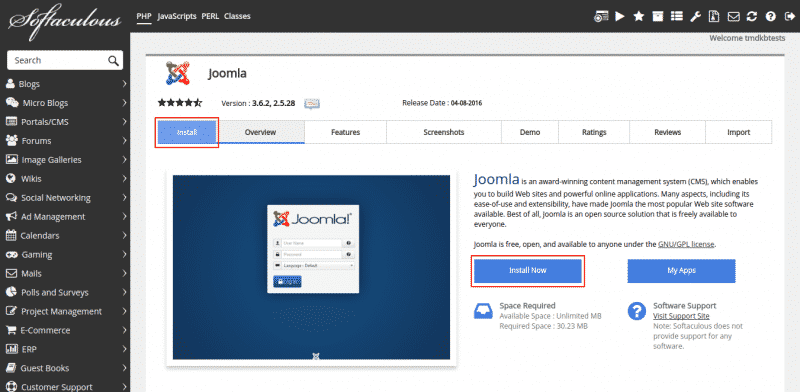Expand the Gaming category
The image size is (800, 392).
(x=65, y=255)
